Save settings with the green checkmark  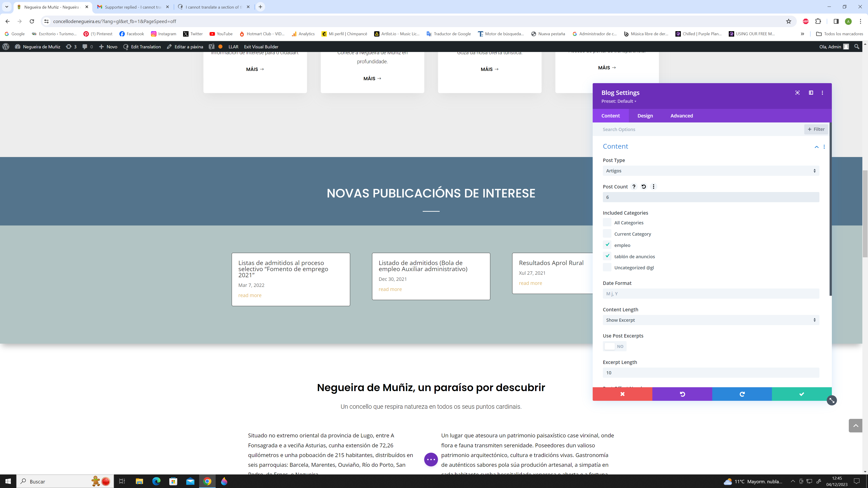(801, 394)
